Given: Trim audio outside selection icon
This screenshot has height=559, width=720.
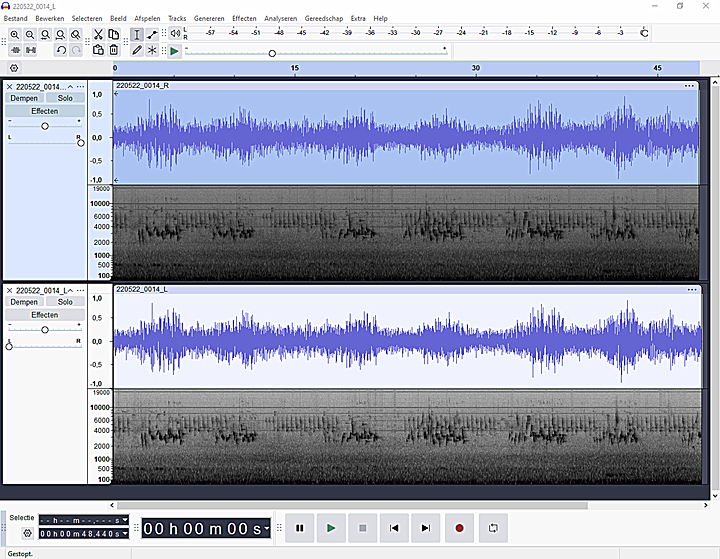Looking at the screenshot, I should click(15, 50).
